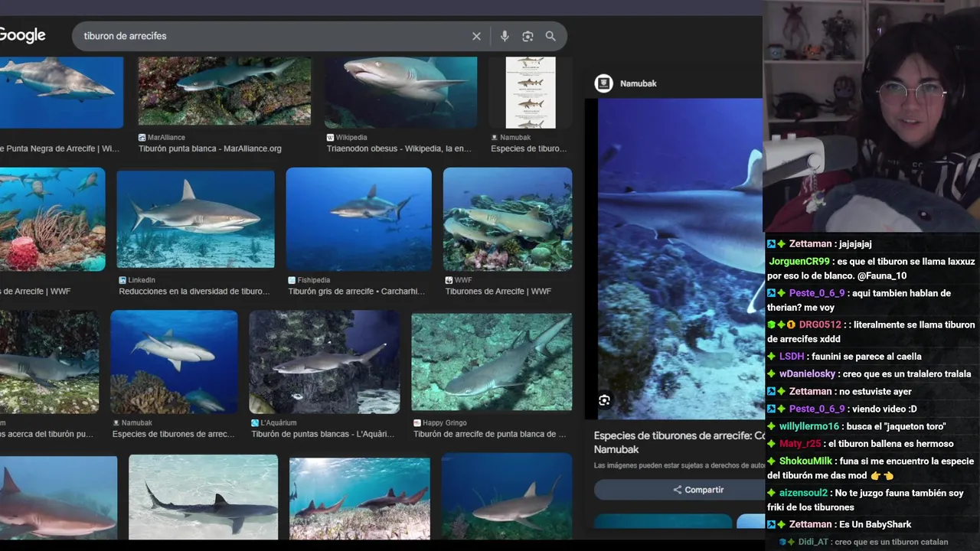
Task: Open 'Tiburón punta blanca - MarAlliance.org' link
Action: pos(210,148)
